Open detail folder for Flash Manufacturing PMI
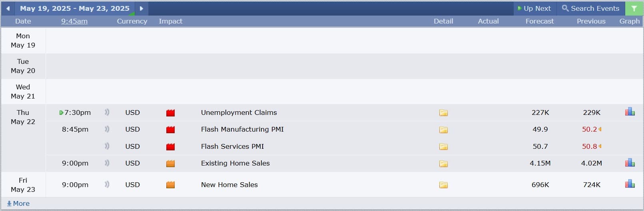The height and width of the screenshot is (211, 644). (443, 130)
